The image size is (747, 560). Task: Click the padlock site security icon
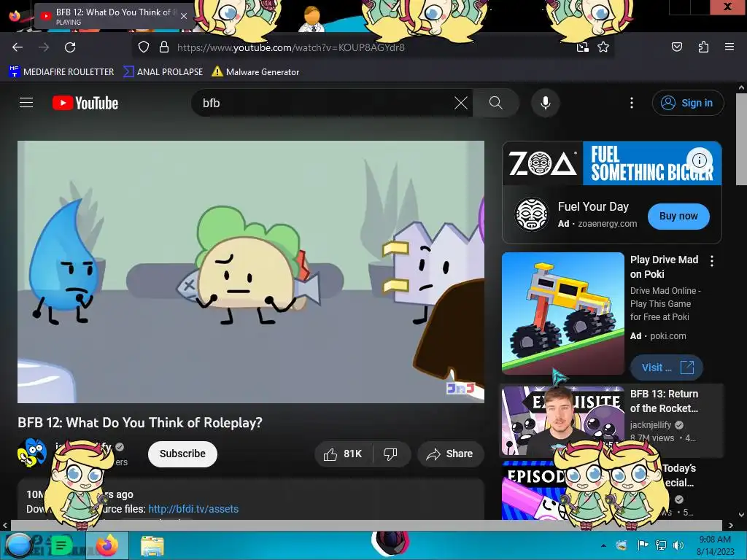[164, 47]
